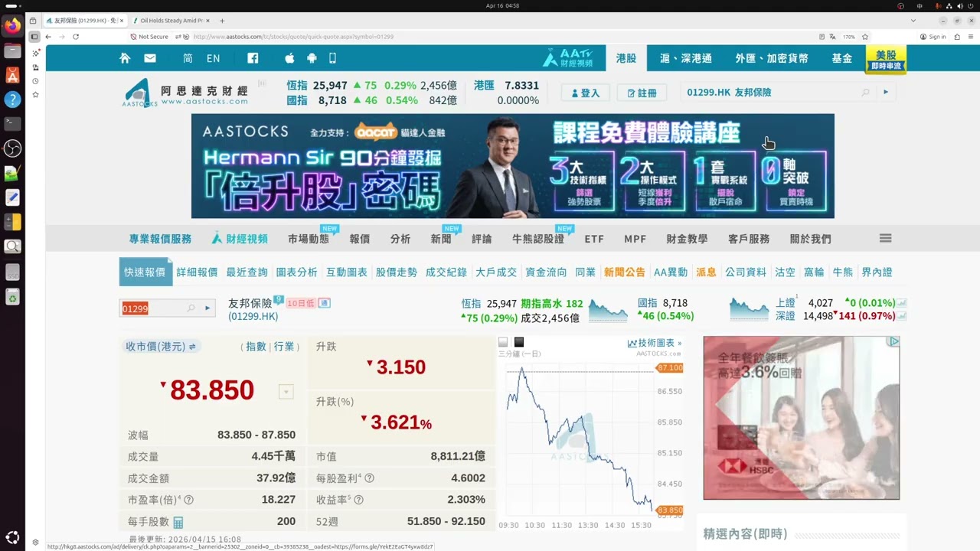
Task: Open the 行業 link in the price panel
Action: (284, 347)
